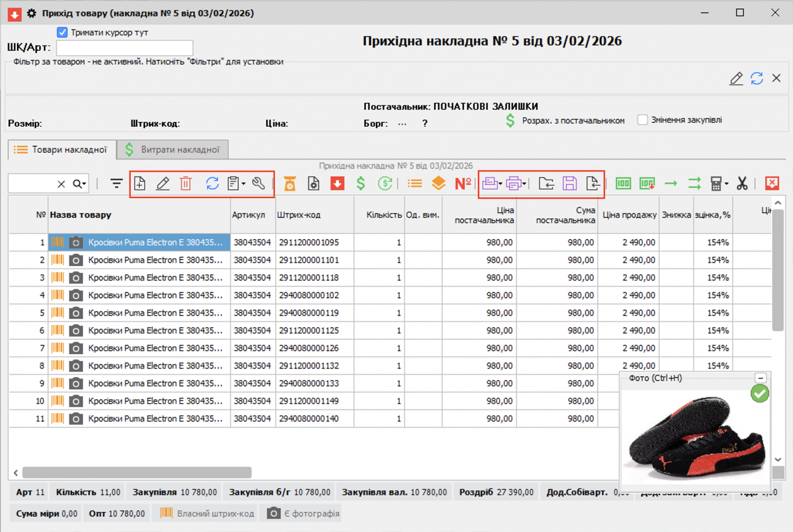The height and width of the screenshot is (532, 793).
Task: Click the purple floppy disk save icon
Action: (x=569, y=184)
